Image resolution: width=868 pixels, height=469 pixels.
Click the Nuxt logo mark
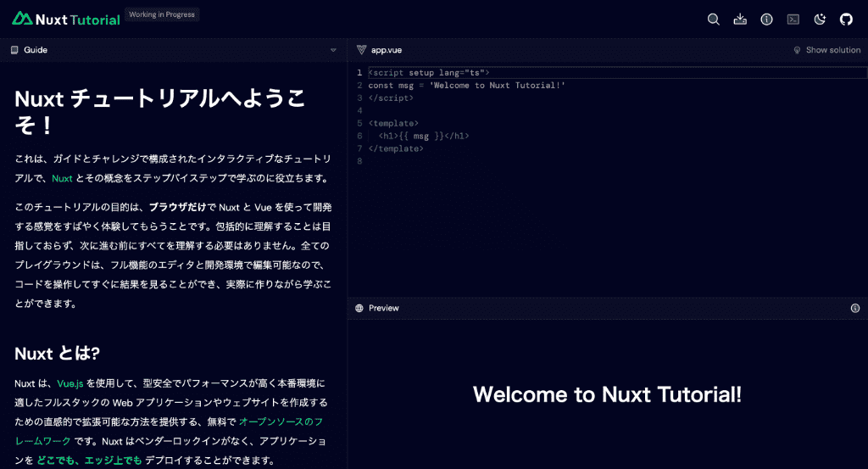(22, 19)
